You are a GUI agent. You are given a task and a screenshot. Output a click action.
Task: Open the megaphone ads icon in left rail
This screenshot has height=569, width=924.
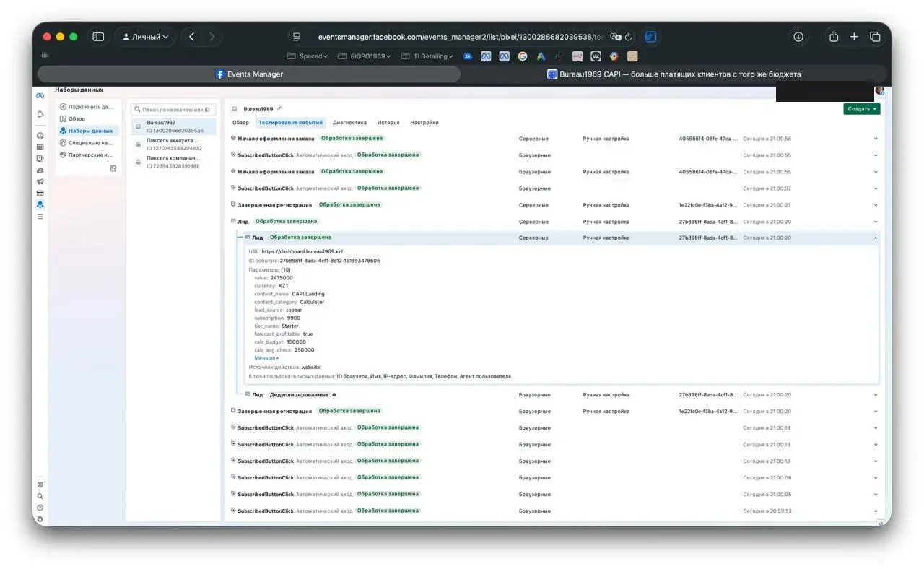(40, 181)
